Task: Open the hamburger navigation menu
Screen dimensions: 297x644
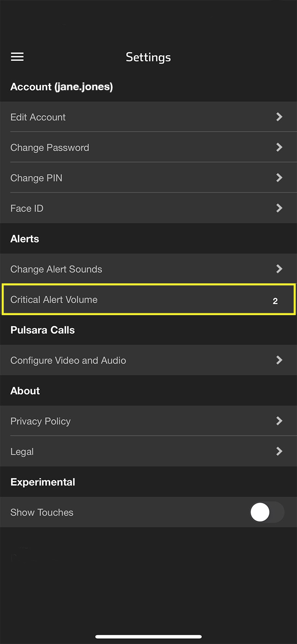Action: pyautogui.click(x=17, y=57)
